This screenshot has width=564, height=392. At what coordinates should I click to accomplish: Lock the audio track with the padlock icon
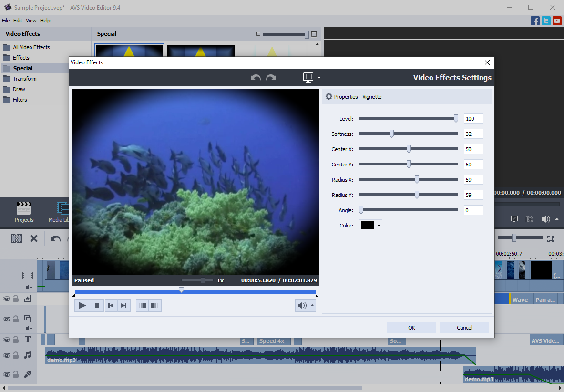pyautogui.click(x=15, y=355)
